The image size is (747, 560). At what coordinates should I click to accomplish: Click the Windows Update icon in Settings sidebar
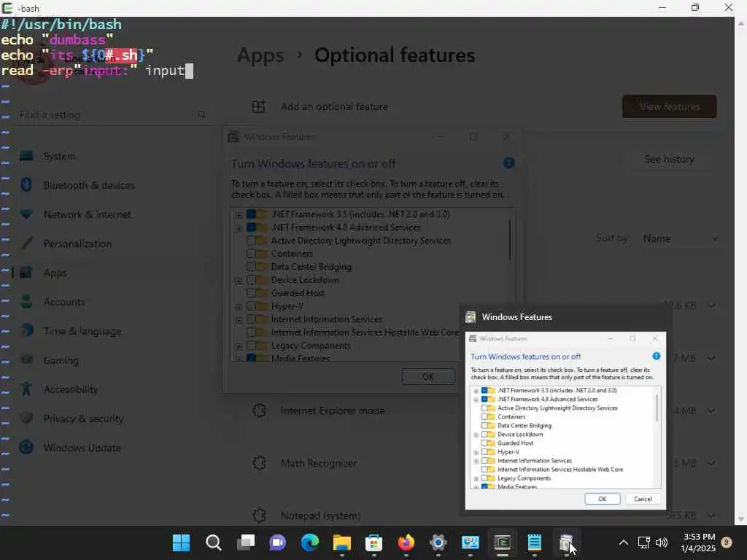pyautogui.click(x=26, y=447)
